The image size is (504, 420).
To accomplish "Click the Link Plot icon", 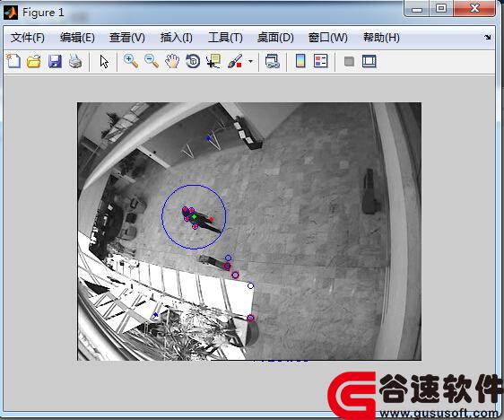I will point(273,61).
